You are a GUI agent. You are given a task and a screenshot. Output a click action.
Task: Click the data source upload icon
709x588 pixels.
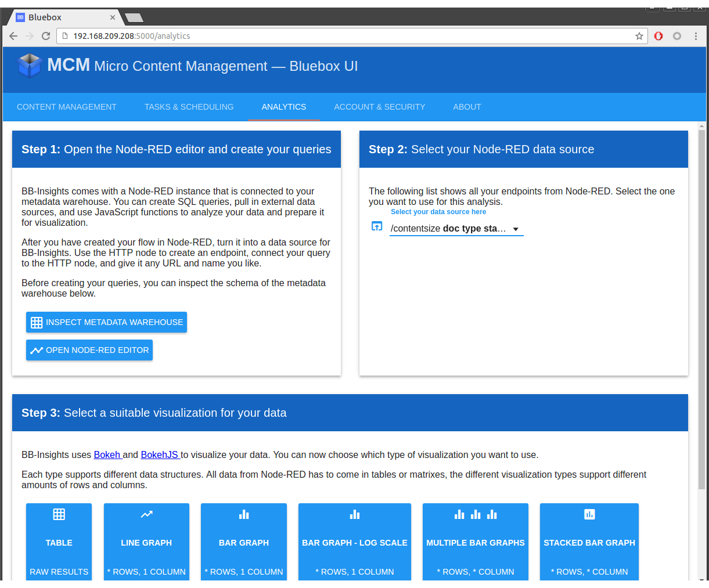pos(377,226)
